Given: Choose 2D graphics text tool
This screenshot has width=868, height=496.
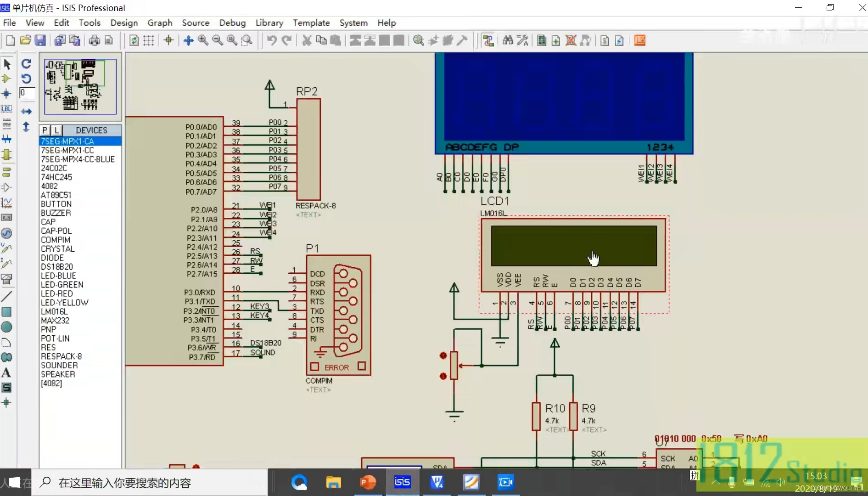Looking at the screenshot, I should click(x=6, y=372).
